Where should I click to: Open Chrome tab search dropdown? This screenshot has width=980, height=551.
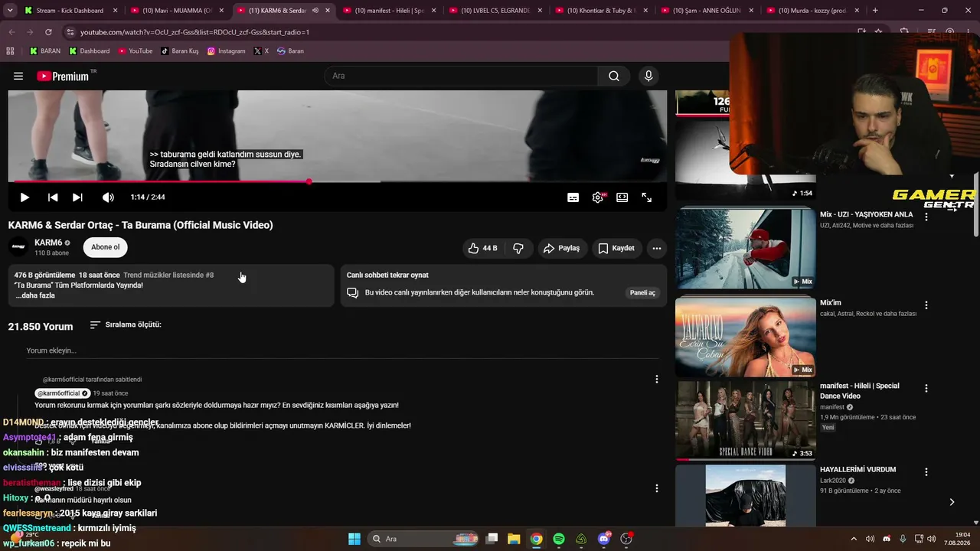10,11
